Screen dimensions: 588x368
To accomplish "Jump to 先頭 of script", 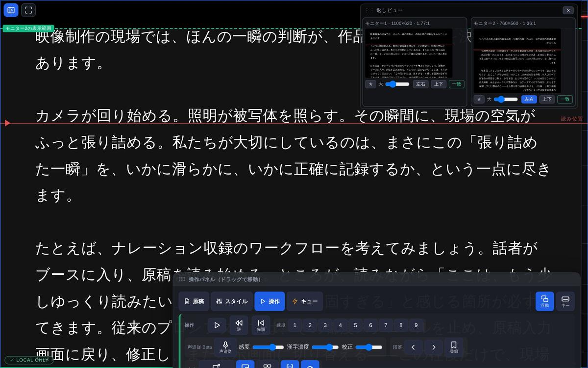I will (x=261, y=325).
